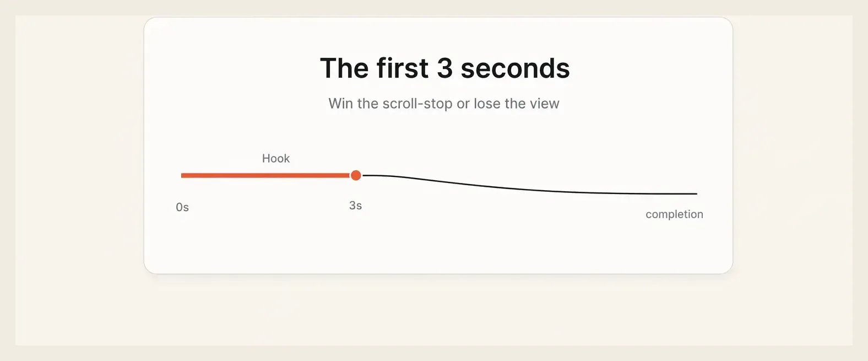The image size is (868, 361).
Task: Select the "completion" label
Action: pos(674,214)
